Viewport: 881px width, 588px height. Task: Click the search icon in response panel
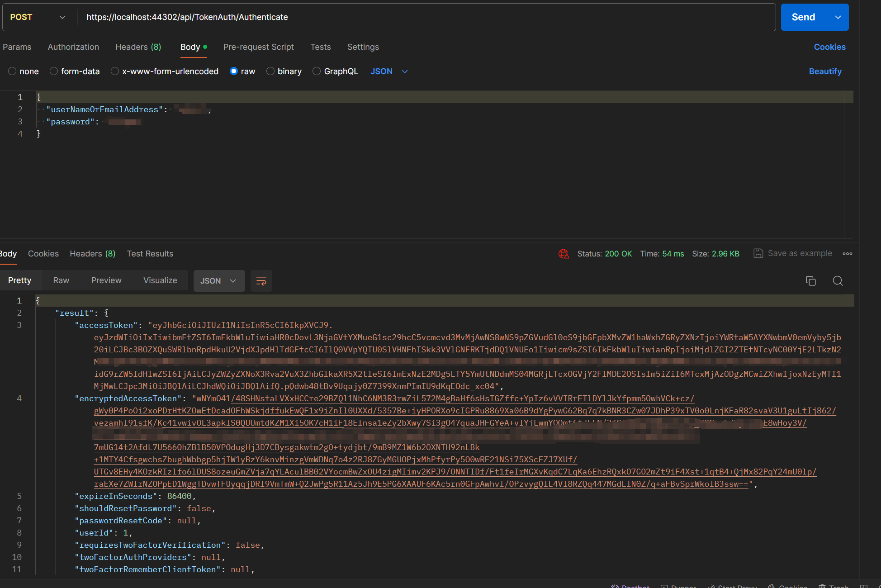838,281
